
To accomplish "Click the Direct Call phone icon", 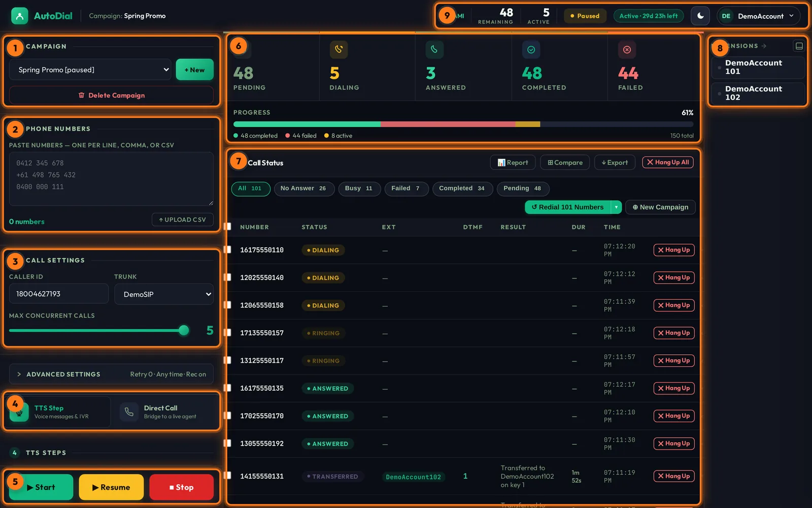I will tap(129, 412).
